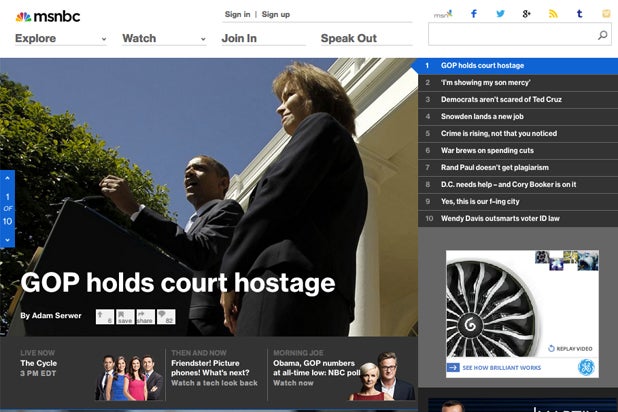Open the RSS feed icon
618x412 pixels.
tap(553, 14)
